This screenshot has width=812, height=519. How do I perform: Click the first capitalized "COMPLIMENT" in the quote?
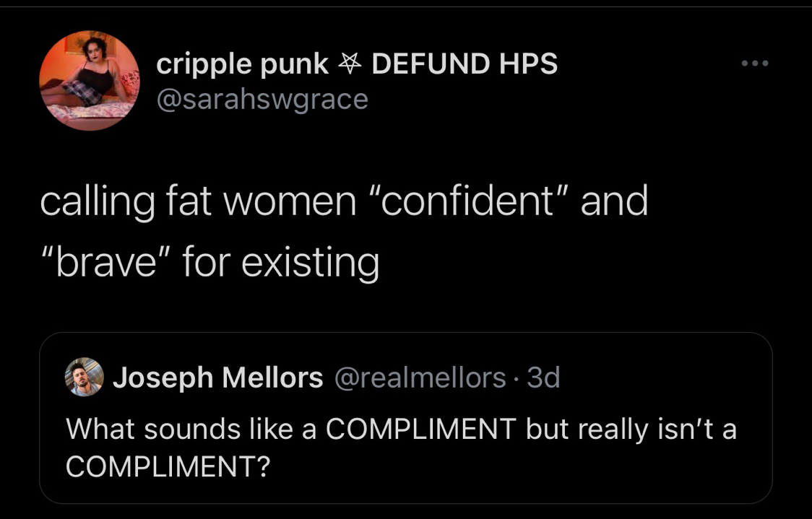click(420, 429)
